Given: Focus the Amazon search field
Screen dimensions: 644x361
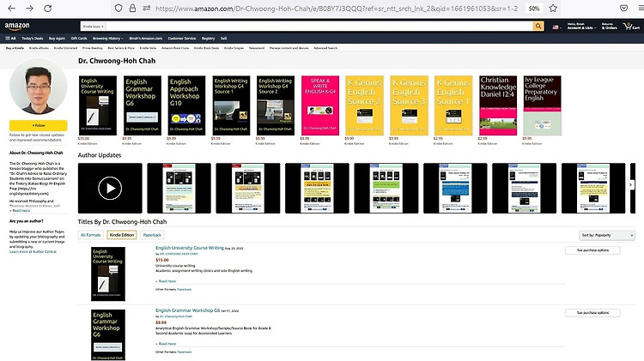Looking at the screenshot, I should point(319,27).
